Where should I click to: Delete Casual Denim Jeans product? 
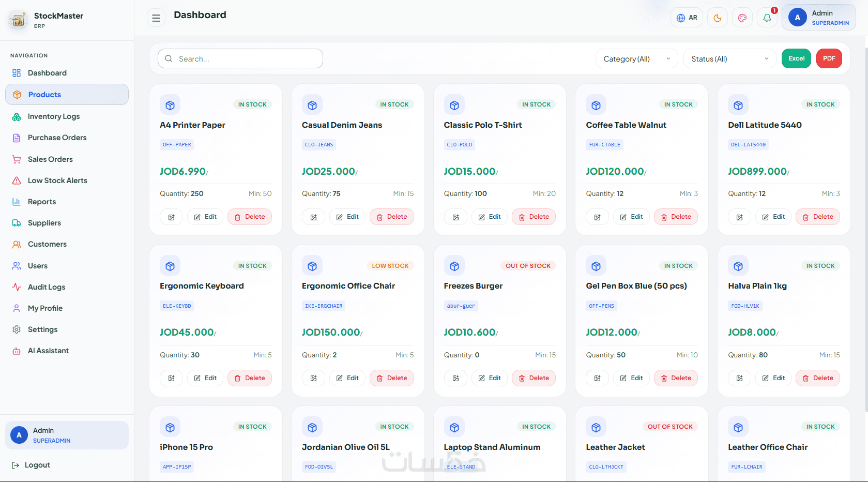(392, 217)
